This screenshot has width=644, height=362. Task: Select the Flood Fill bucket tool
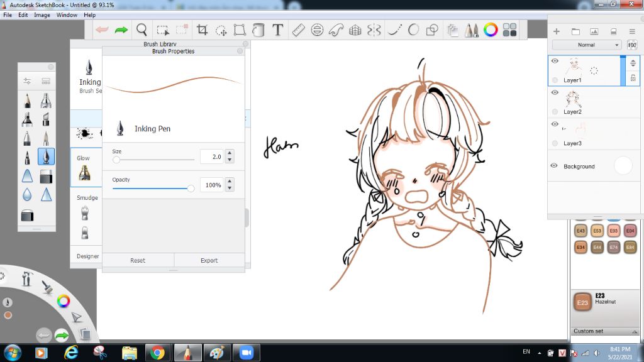[258, 30]
